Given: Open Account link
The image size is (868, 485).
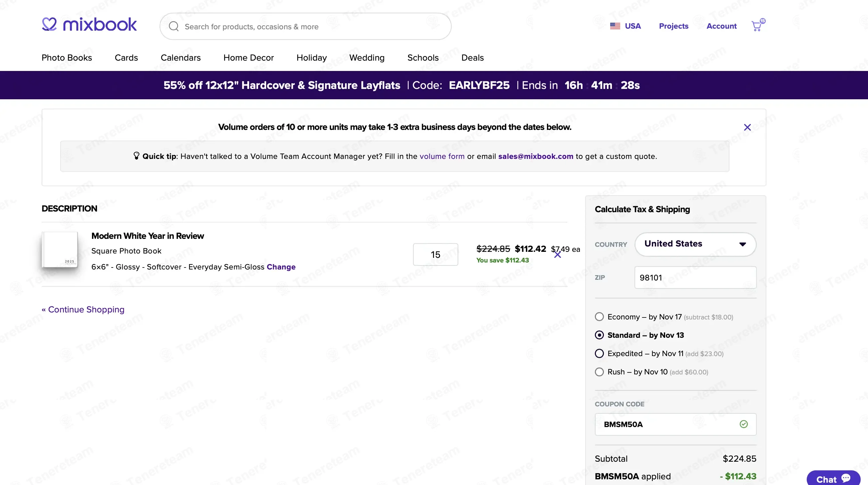Looking at the screenshot, I should tap(721, 26).
